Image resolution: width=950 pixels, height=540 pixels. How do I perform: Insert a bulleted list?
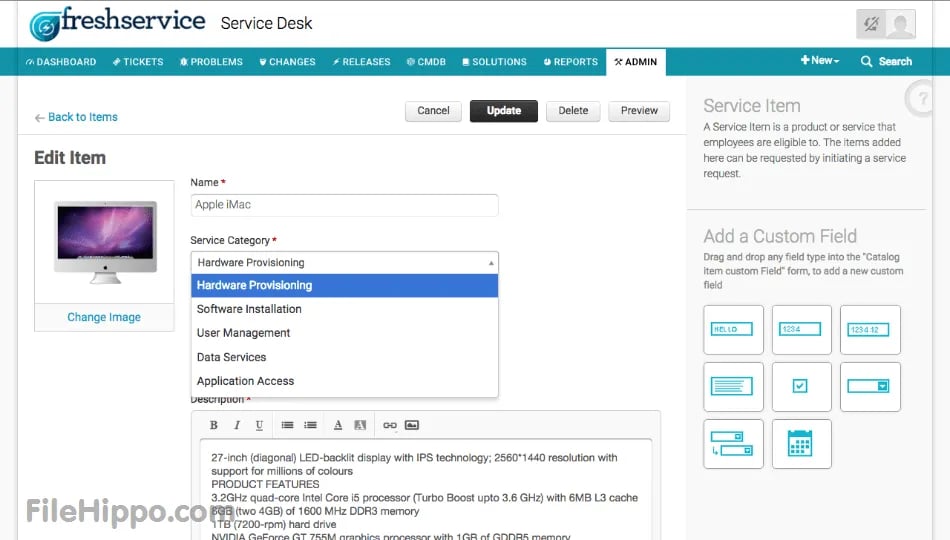point(287,425)
